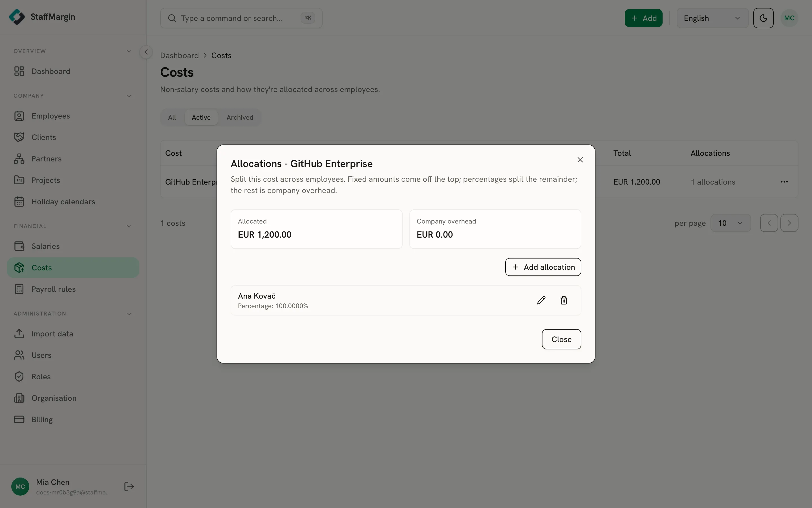This screenshot has width=812, height=508.
Task: Click Percentage: 100.0000% text
Action: tap(273, 306)
